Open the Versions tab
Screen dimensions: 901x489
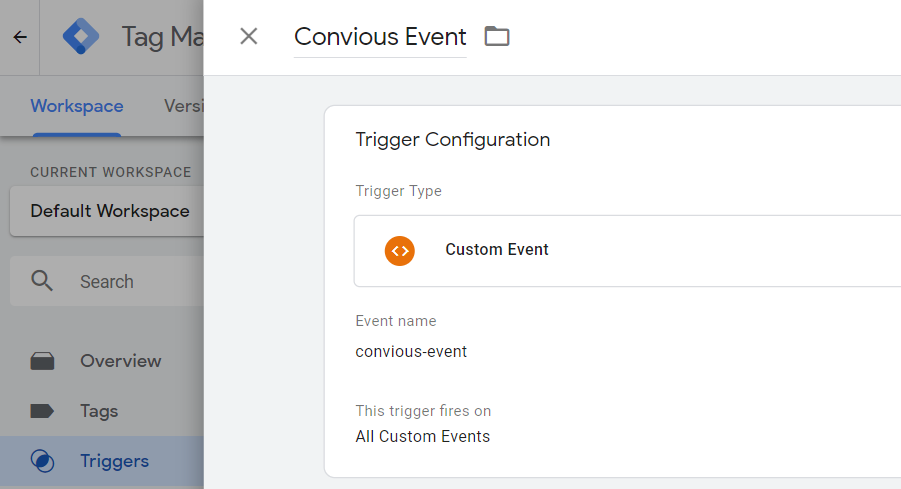point(183,106)
